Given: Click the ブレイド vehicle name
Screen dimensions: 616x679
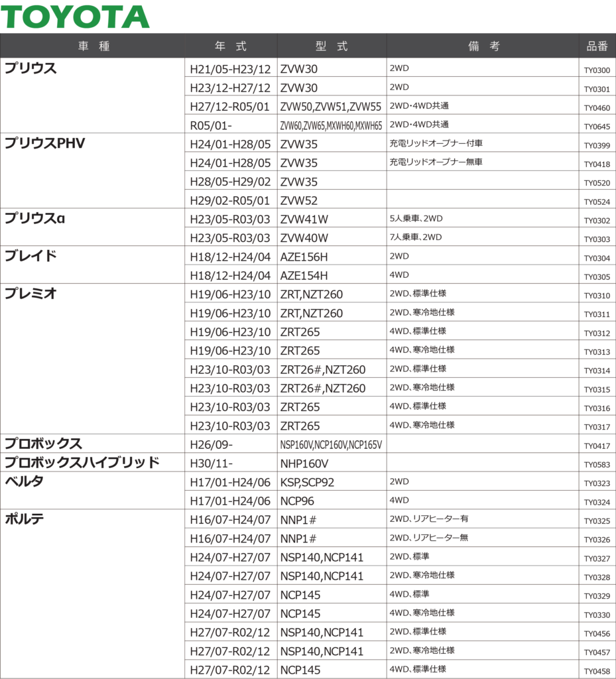Looking at the screenshot, I should point(31,256).
